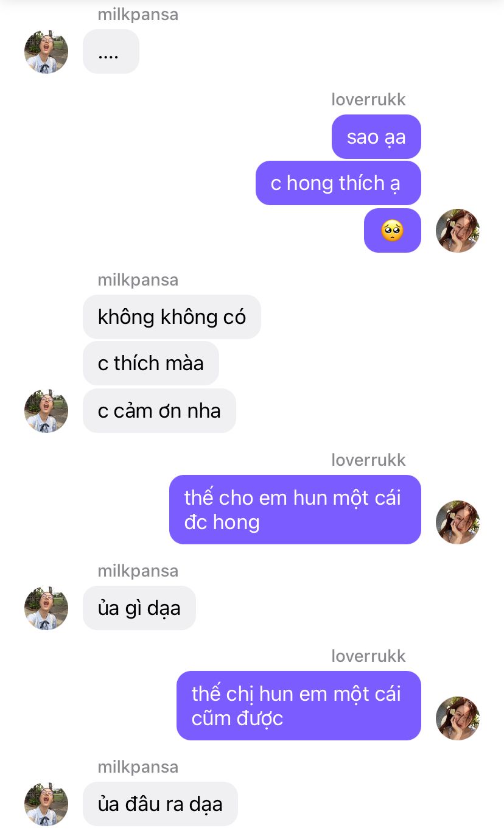Viewport: 504px width, 839px height.
Task: Open milkpansa's avatar next to 'ủa gì dạa'
Action: click(x=46, y=608)
